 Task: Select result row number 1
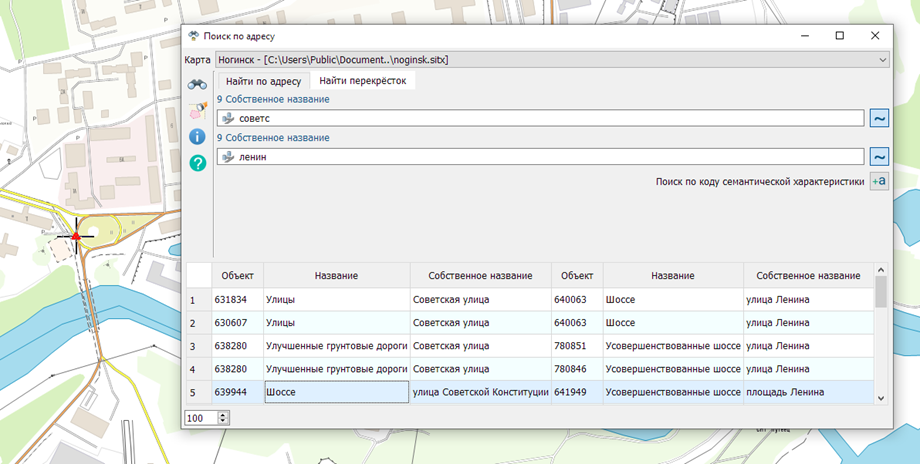click(x=193, y=299)
